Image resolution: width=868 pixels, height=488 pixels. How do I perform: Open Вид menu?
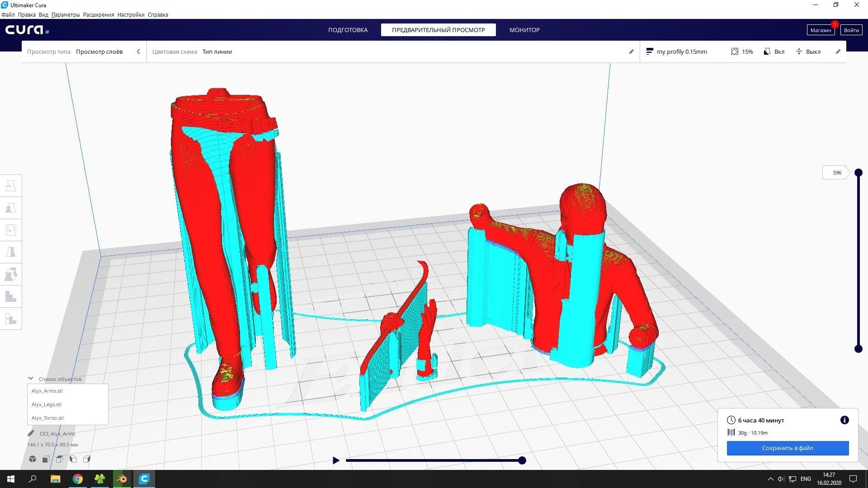click(x=43, y=14)
